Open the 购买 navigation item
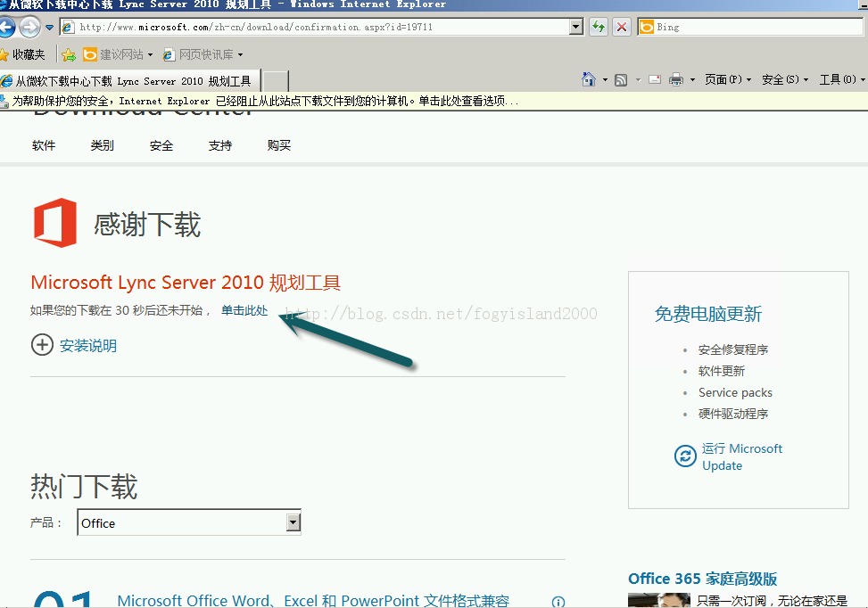This screenshot has width=868, height=608. click(278, 145)
